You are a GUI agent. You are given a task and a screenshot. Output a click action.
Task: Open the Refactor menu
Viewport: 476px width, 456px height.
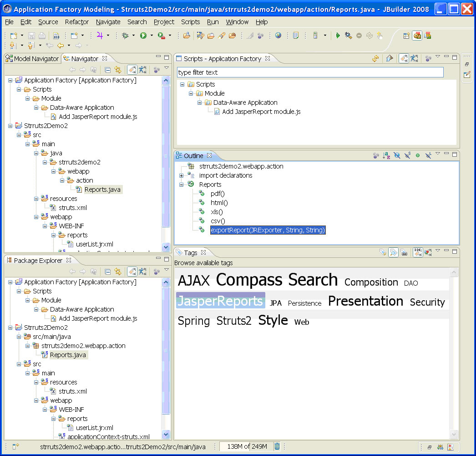click(x=77, y=22)
